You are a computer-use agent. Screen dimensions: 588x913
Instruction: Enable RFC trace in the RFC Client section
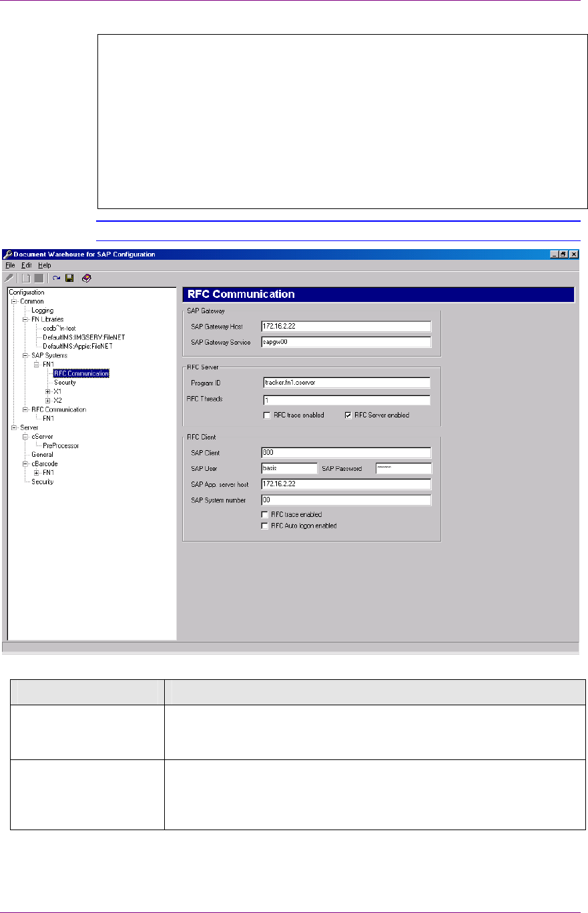coord(265,514)
